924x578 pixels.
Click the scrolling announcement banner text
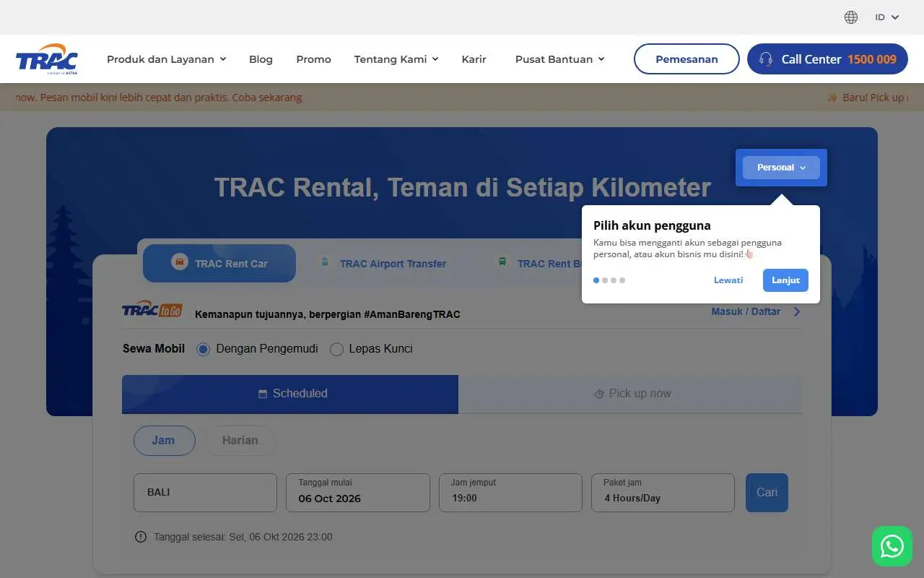(x=159, y=98)
